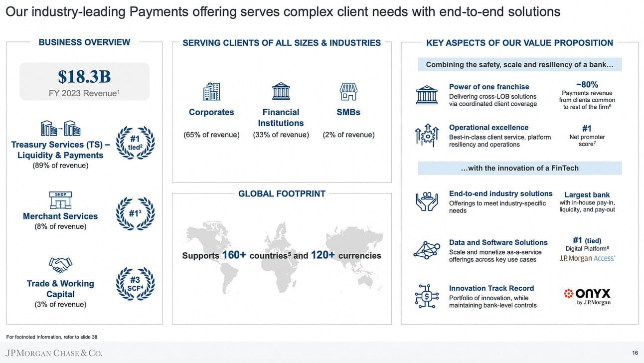
Task: Select the 'Operational excellence' heading
Action: coord(488,128)
